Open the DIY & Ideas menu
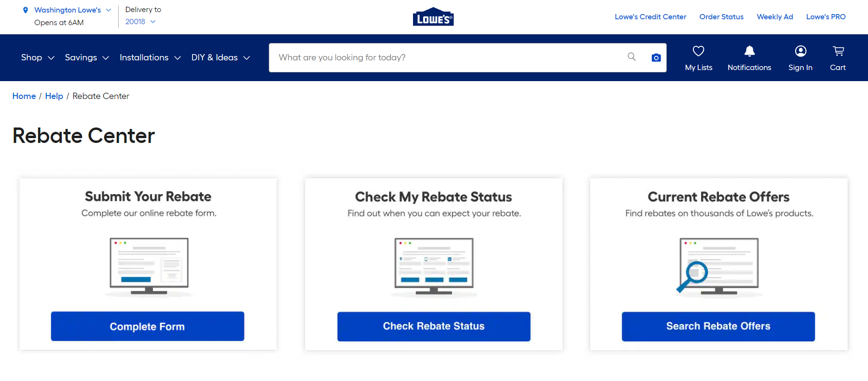The height and width of the screenshot is (381, 868). [220, 57]
